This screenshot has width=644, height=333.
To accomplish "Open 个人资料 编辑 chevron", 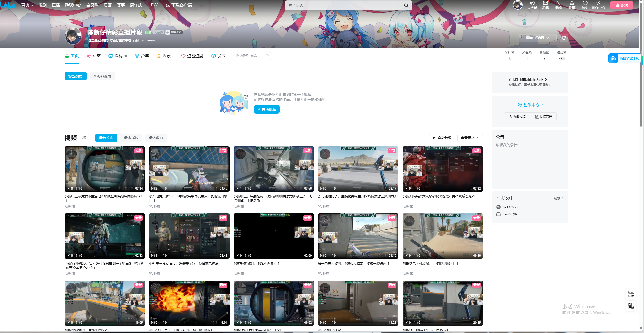I will tap(559, 198).
